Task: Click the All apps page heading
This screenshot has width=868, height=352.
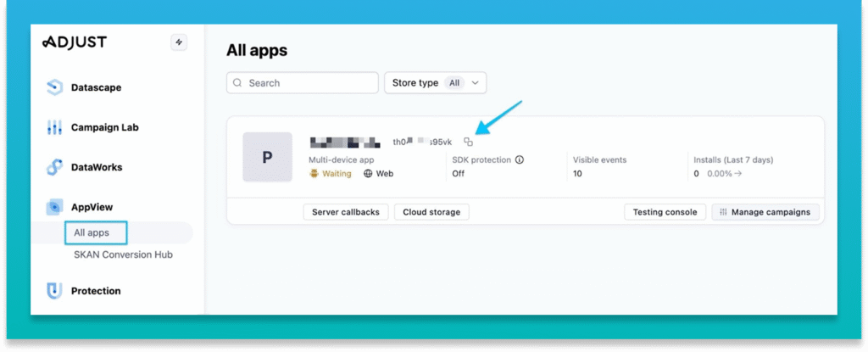Action: point(257,50)
